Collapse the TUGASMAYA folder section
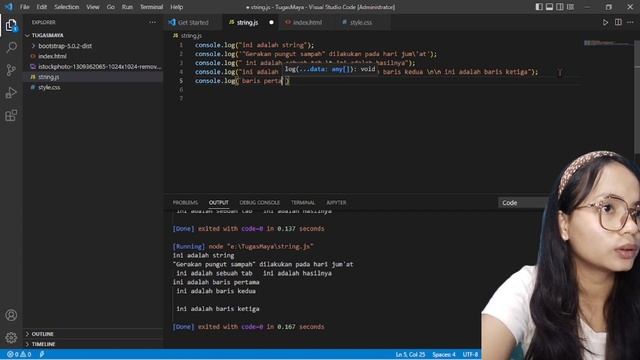The image size is (640, 360). [x=47, y=36]
